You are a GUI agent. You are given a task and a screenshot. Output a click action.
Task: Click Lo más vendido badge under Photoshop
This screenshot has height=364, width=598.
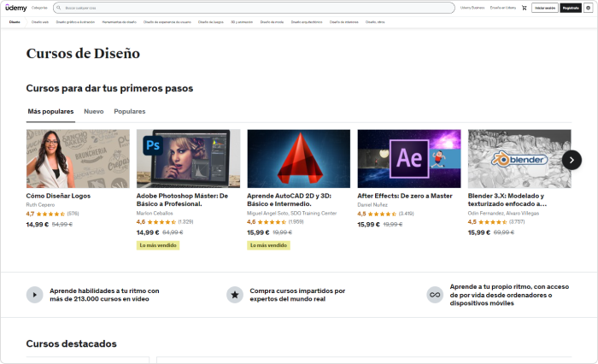[x=158, y=245]
